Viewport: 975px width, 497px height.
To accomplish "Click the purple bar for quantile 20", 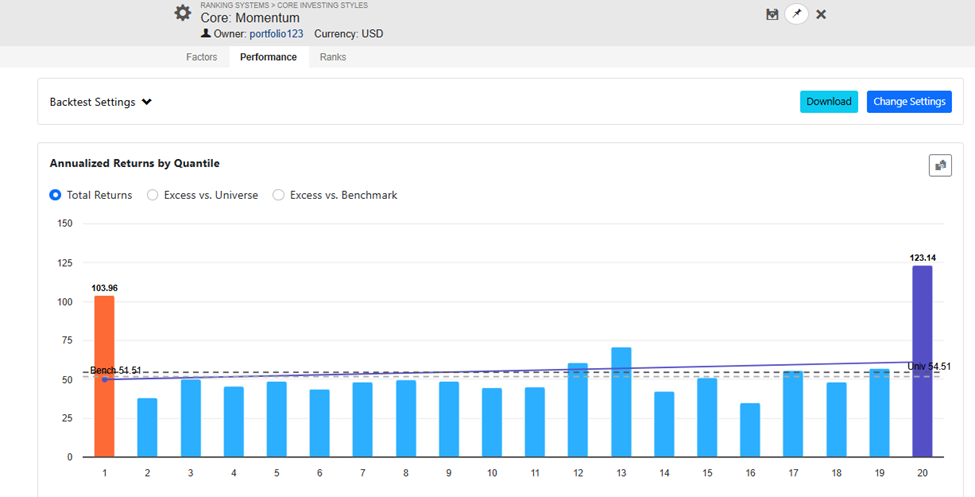I will (x=922, y=360).
